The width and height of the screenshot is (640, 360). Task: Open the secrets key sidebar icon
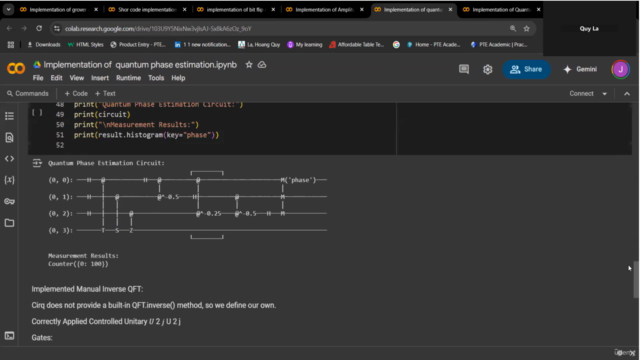(x=9, y=201)
